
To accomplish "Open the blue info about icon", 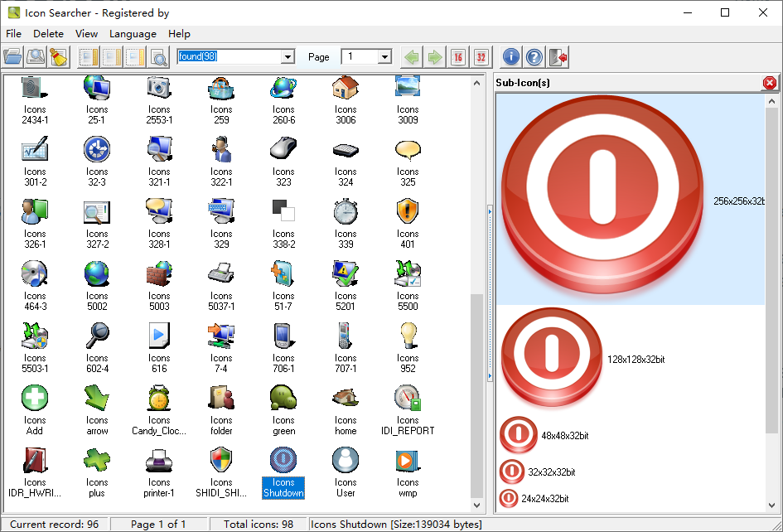I will (x=511, y=57).
